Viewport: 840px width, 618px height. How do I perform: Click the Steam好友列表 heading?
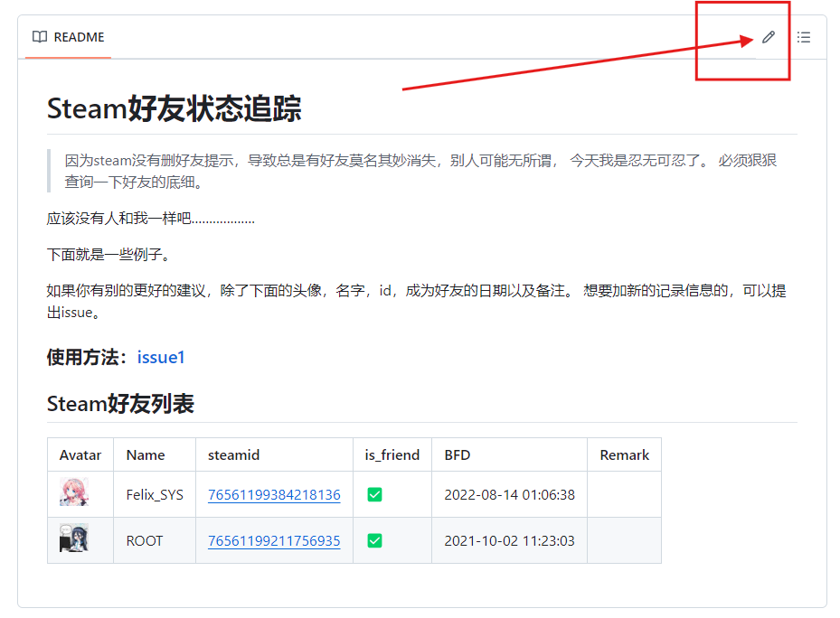[x=120, y=404]
